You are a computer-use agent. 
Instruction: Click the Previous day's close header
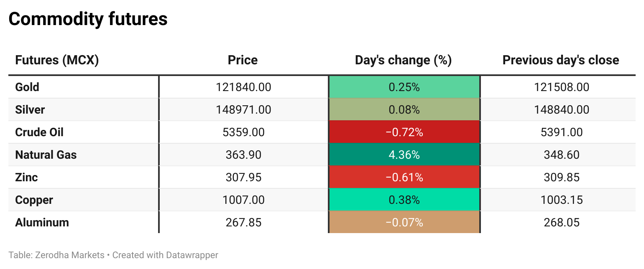[x=560, y=60]
